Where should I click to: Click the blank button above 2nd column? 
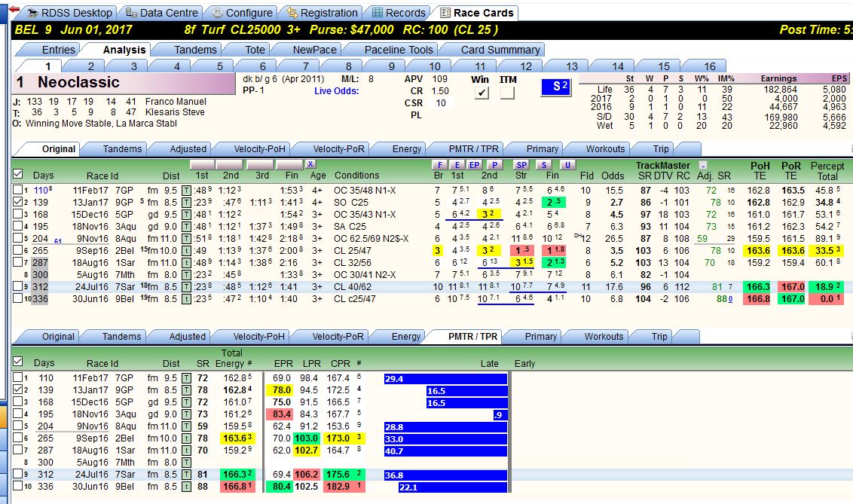click(229, 164)
